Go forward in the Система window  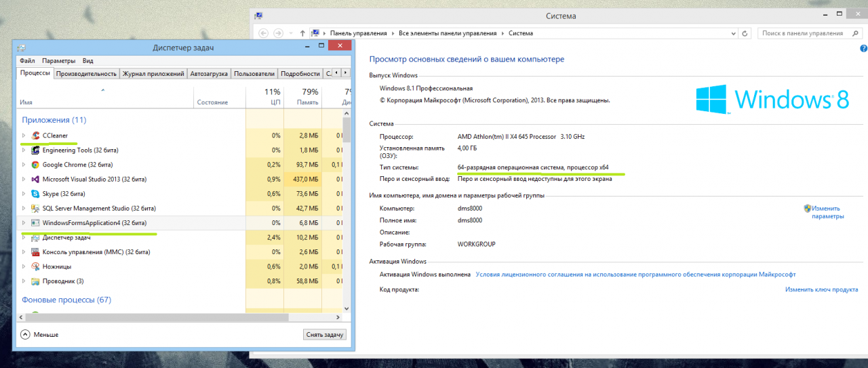(278, 33)
